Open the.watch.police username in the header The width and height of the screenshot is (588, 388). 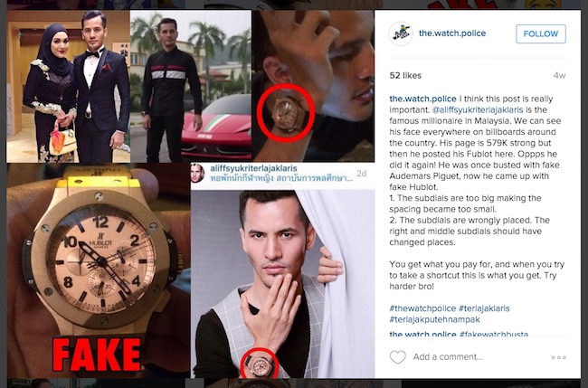pyautogui.click(x=452, y=33)
